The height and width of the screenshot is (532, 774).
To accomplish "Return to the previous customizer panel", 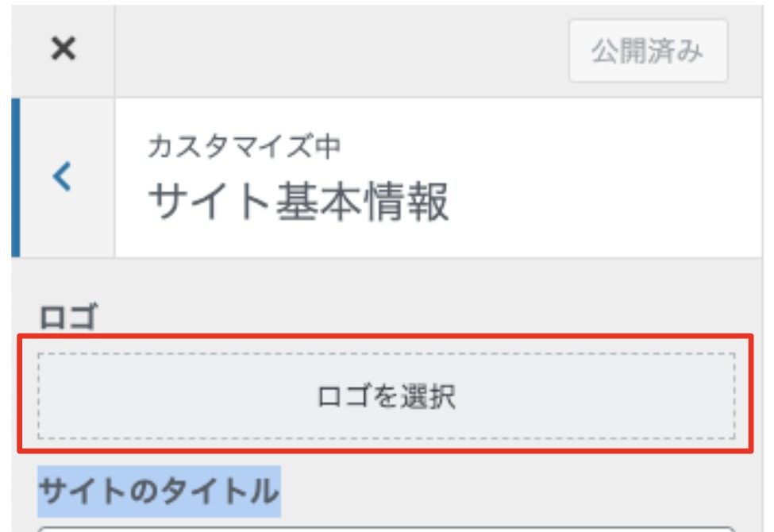I will [x=64, y=177].
